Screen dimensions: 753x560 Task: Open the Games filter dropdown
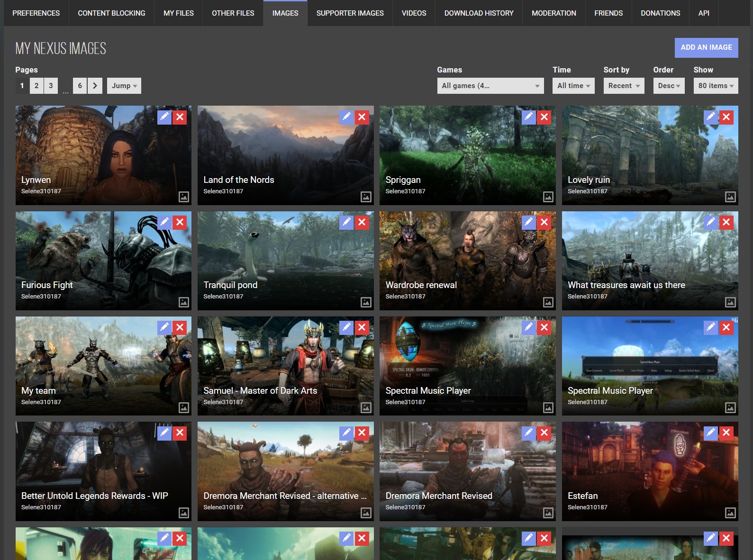(490, 86)
